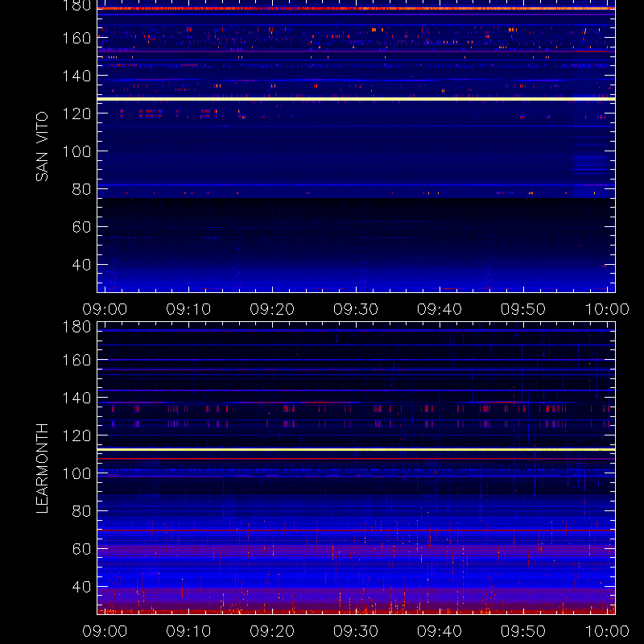Select the 160 frequency label on Learmonth plot
The height and width of the screenshot is (644, 644).
click(x=76, y=360)
